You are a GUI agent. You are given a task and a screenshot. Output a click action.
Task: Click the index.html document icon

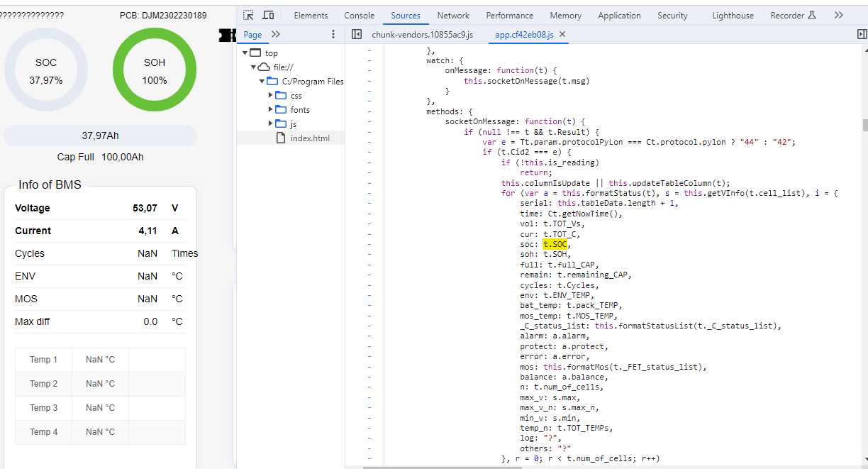tap(281, 138)
